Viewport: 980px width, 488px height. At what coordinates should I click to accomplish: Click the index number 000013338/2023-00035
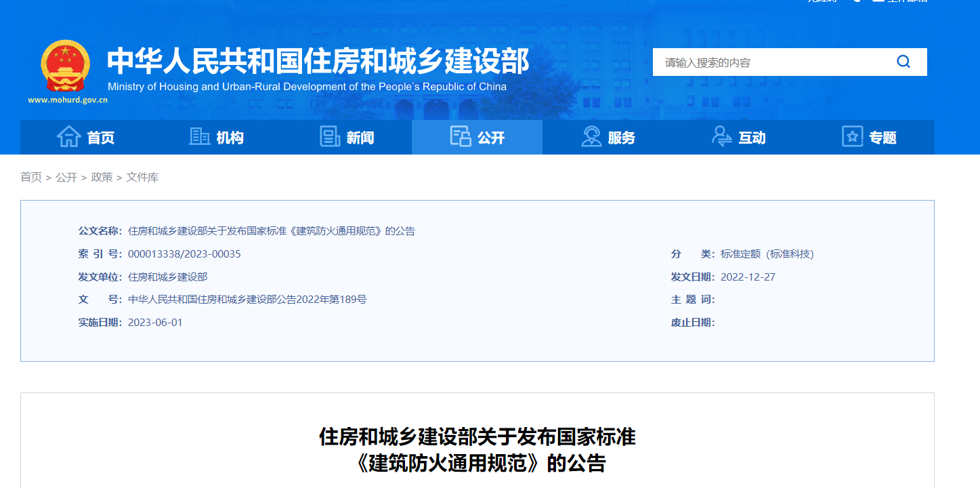(x=184, y=254)
